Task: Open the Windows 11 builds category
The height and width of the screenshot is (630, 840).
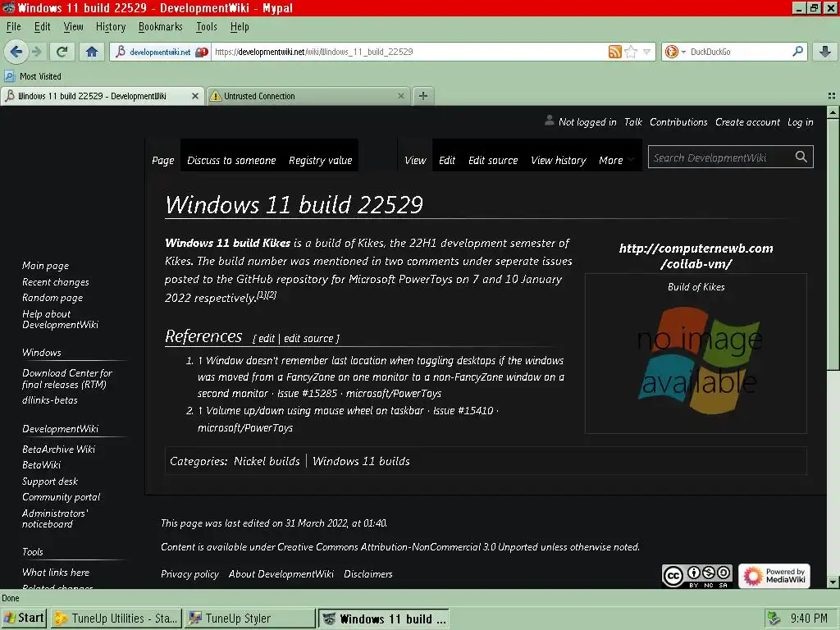Action: coord(361,461)
